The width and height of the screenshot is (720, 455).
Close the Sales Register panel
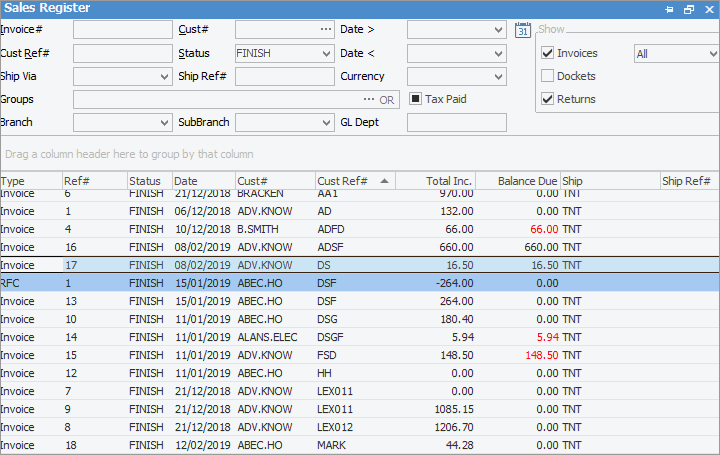(x=709, y=8)
